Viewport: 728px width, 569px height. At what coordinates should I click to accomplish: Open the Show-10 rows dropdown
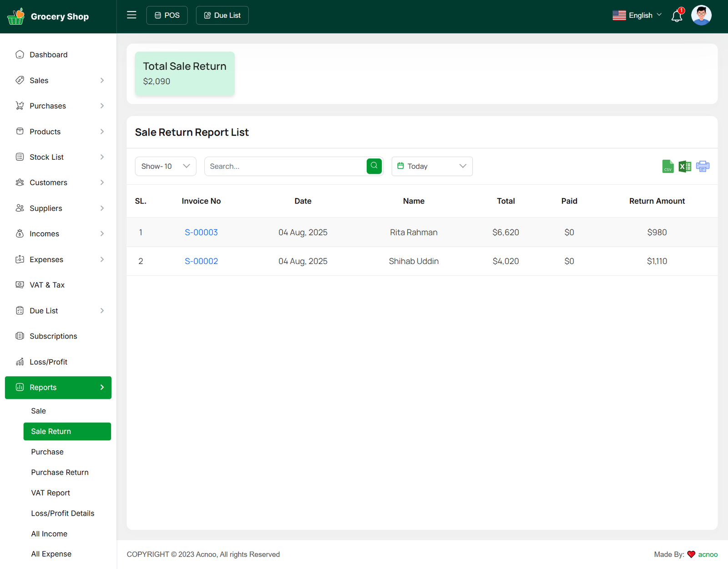point(166,166)
